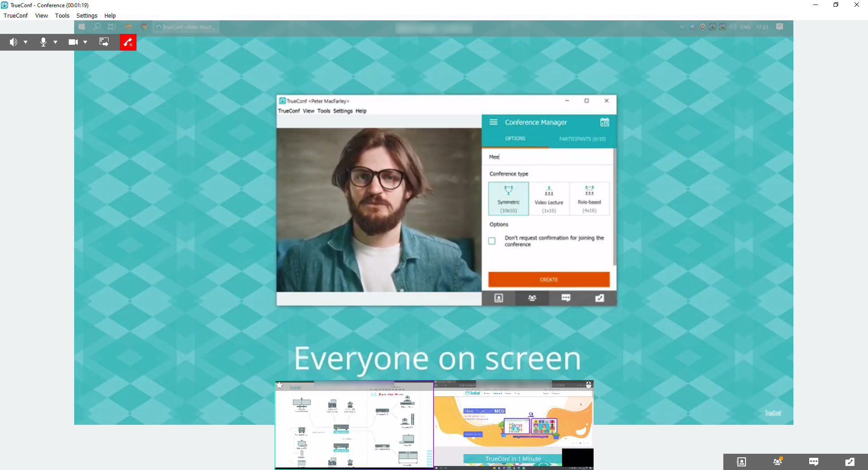This screenshot has height=470, width=868.
Task: Restore down the main TrueConf Conference window
Action: coord(836,5)
